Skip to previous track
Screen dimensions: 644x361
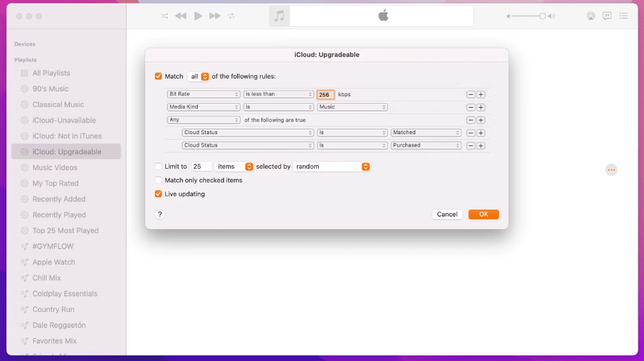click(181, 16)
